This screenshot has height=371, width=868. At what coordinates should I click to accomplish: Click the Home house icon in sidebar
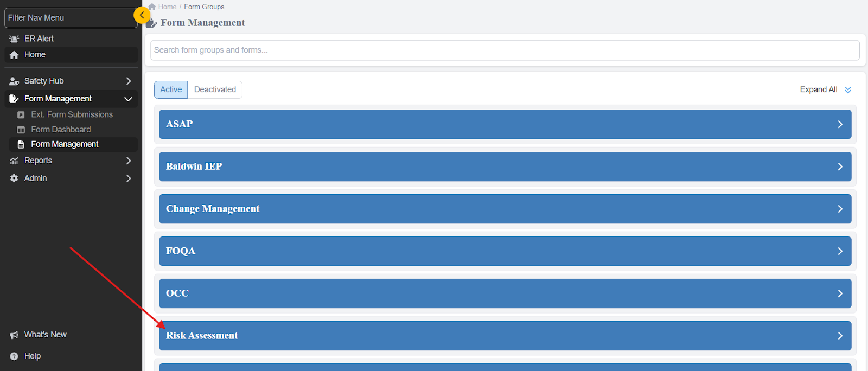pos(14,55)
